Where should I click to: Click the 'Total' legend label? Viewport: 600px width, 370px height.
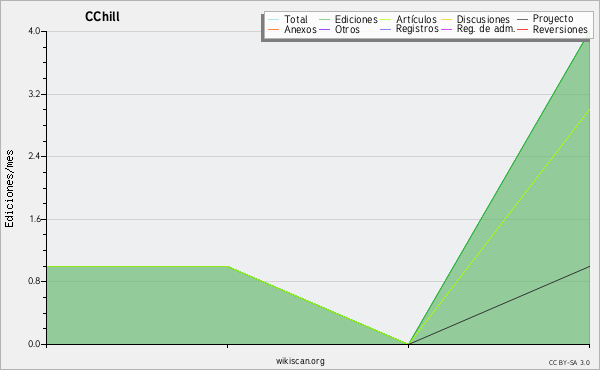(296, 19)
